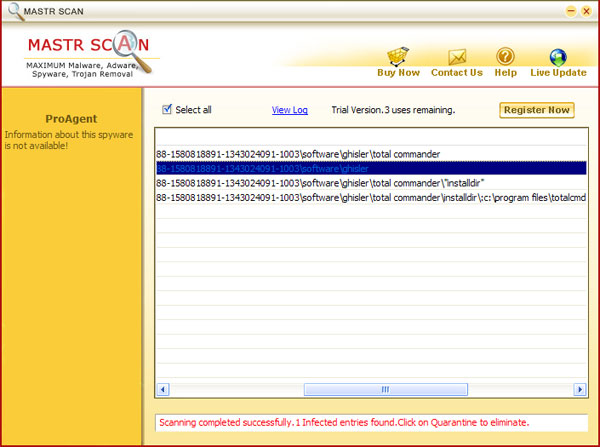Image resolution: width=600 pixels, height=447 pixels.
Task: Select the row ending in 'ghisler\total commander'
Action: click(371, 154)
